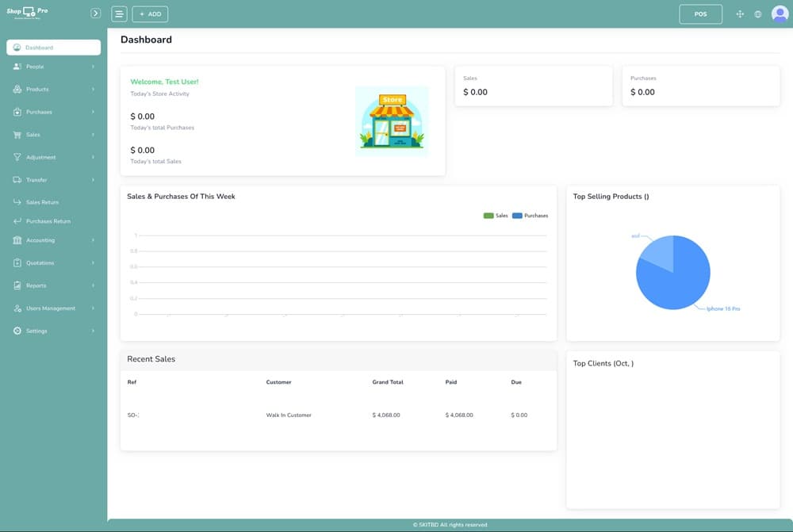Click the ADD button

pos(150,14)
